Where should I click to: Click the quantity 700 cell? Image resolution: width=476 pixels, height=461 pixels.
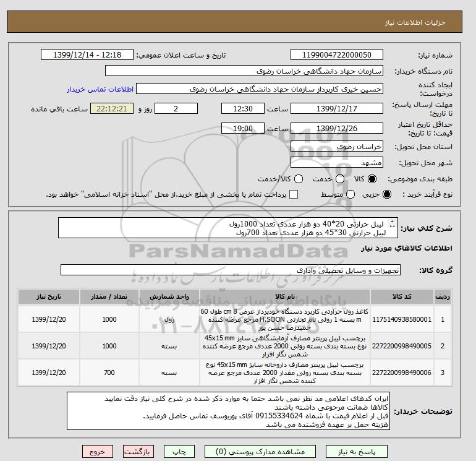coord(109,373)
